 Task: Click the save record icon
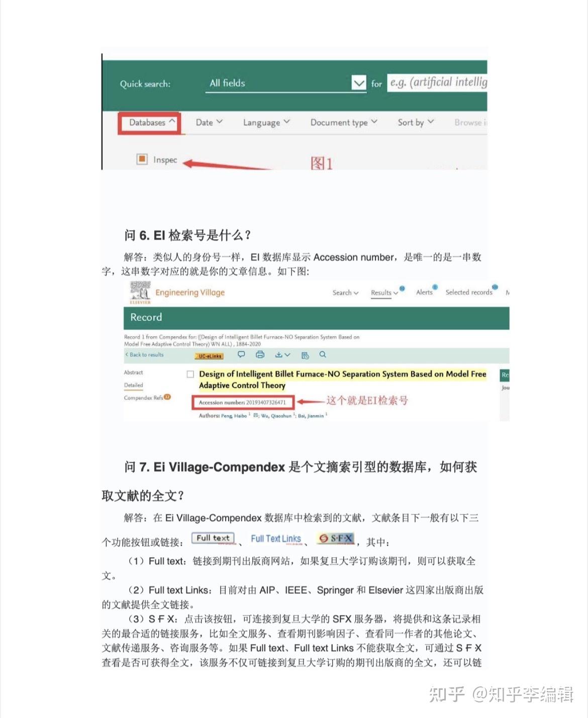[305, 355]
